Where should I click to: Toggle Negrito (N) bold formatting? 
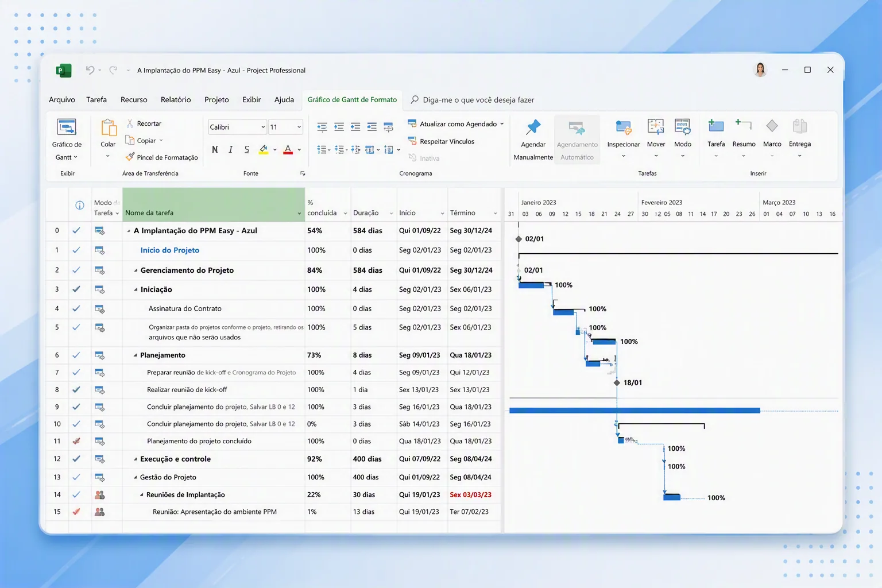215,149
